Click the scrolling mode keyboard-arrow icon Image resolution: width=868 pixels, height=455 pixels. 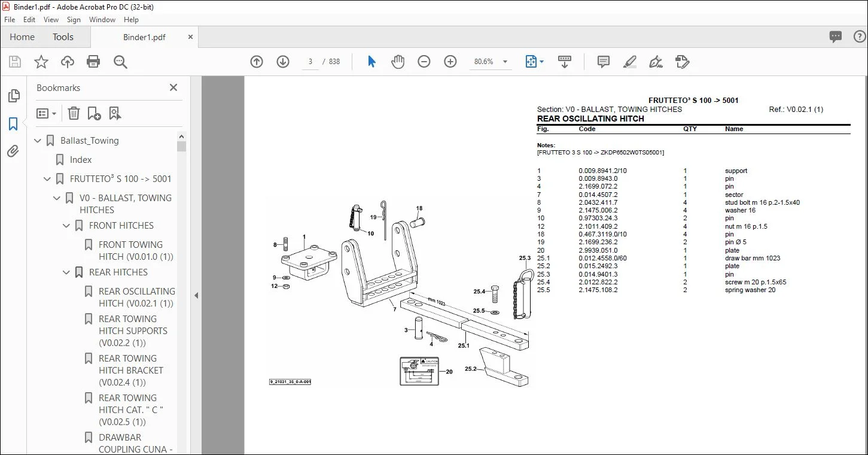[565, 62]
